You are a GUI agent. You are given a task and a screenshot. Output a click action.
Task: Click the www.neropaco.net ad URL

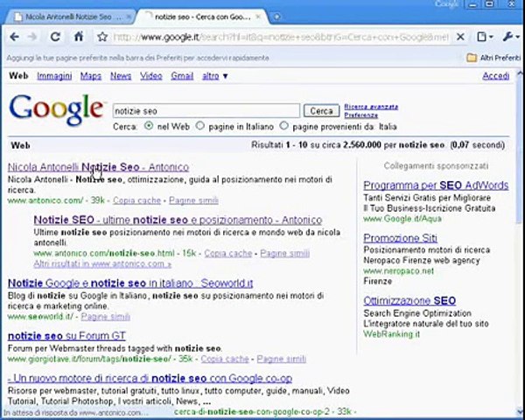click(398, 271)
